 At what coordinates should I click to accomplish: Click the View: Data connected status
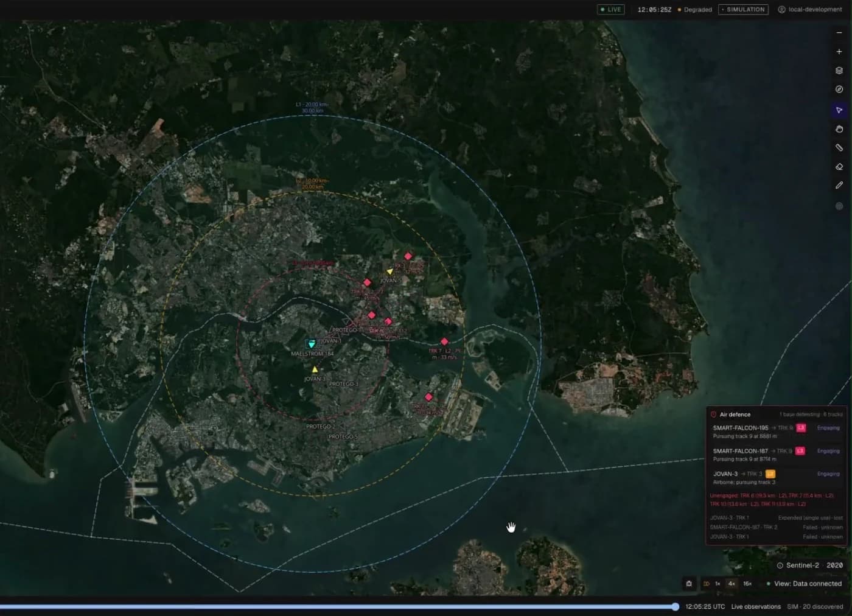pos(804,584)
